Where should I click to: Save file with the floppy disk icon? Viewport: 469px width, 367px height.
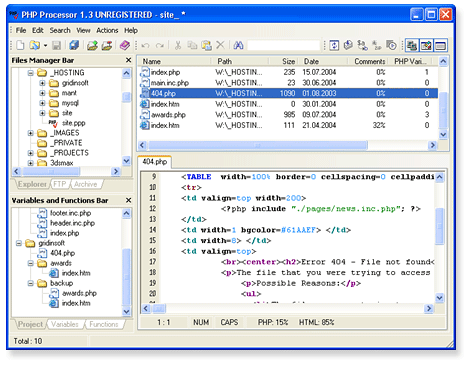click(56, 45)
